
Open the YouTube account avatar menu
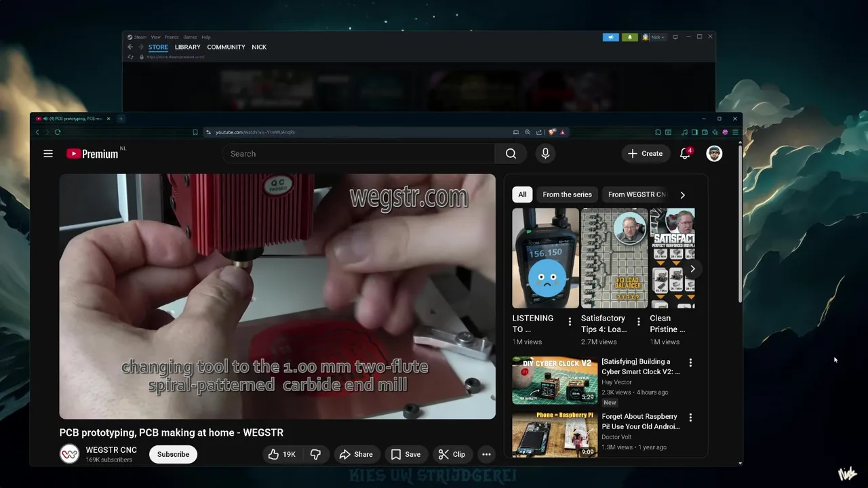tap(714, 154)
